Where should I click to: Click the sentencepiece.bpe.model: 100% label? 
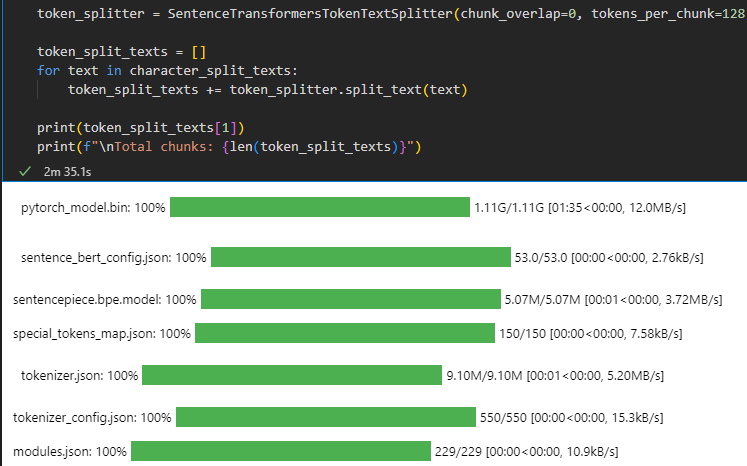104,300
